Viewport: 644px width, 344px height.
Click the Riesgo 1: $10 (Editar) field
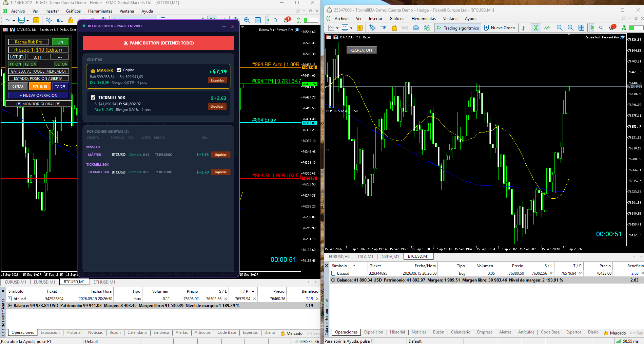(x=38, y=50)
